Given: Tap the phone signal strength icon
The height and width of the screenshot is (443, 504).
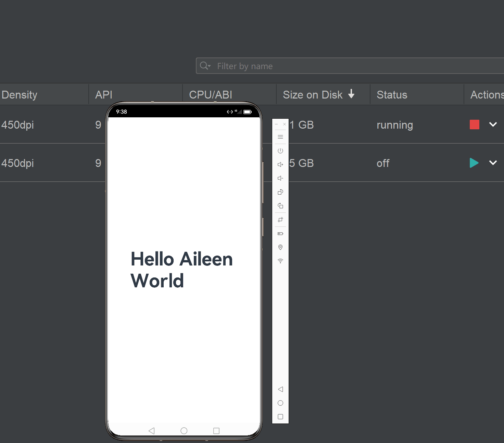Looking at the screenshot, I should click(x=238, y=112).
